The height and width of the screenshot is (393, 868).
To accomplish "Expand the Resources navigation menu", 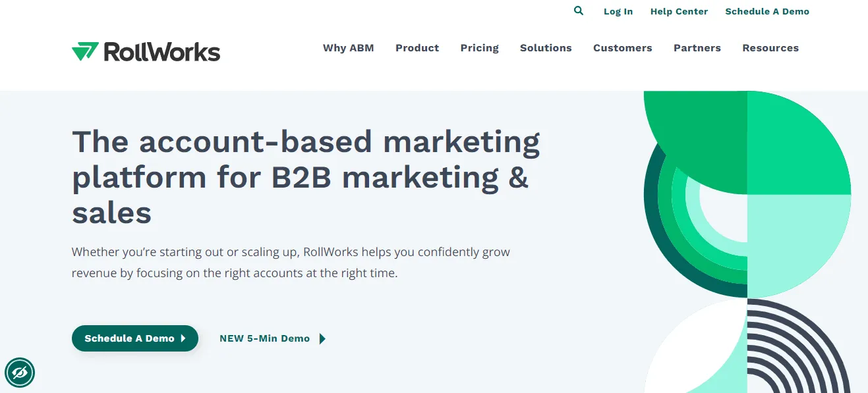I will 770,47.
